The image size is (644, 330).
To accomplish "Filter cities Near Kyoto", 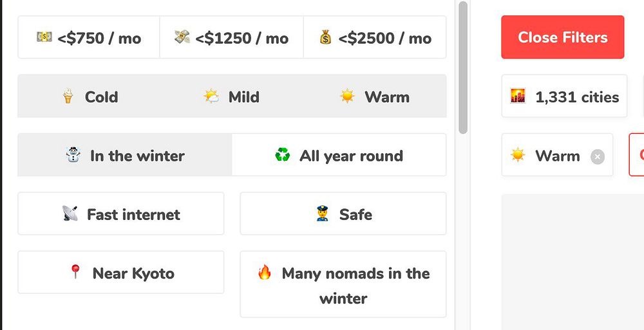I will point(121,273).
